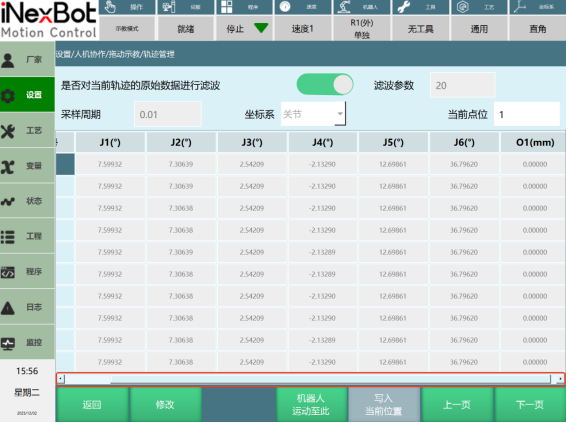
Task: Open the 机器人 robot arm icon
Action: 344,6
